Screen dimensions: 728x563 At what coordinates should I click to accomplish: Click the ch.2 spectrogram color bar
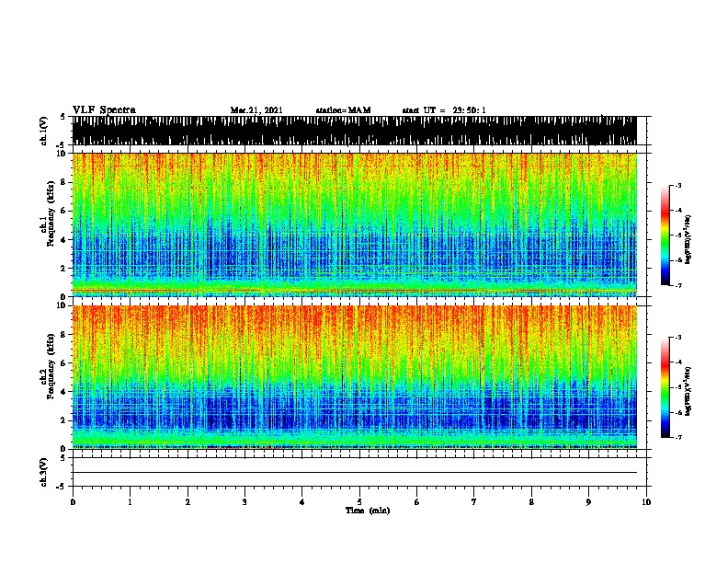[x=665, y=387]
